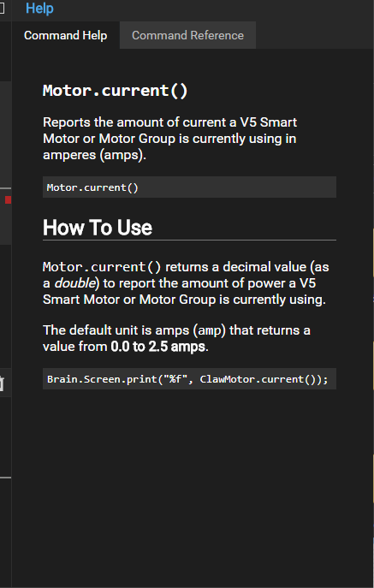Click the red error marker in overview ruler
Screen dimensions: 374x588
8,200
